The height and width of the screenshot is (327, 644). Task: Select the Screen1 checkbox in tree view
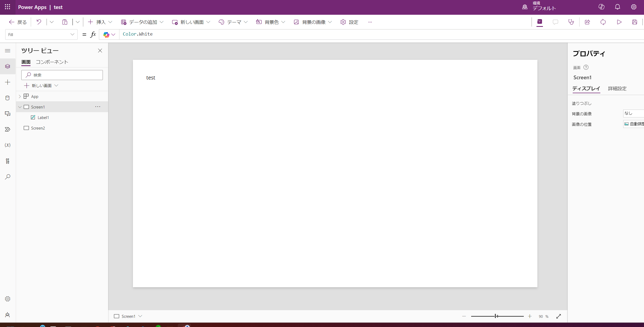click(x=26, y=107)
